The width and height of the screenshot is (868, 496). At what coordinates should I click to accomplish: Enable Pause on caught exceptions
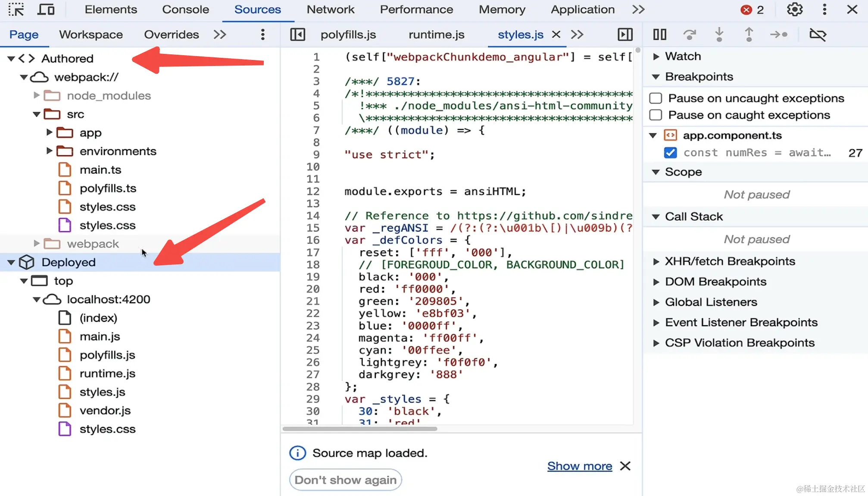[656, 115]
